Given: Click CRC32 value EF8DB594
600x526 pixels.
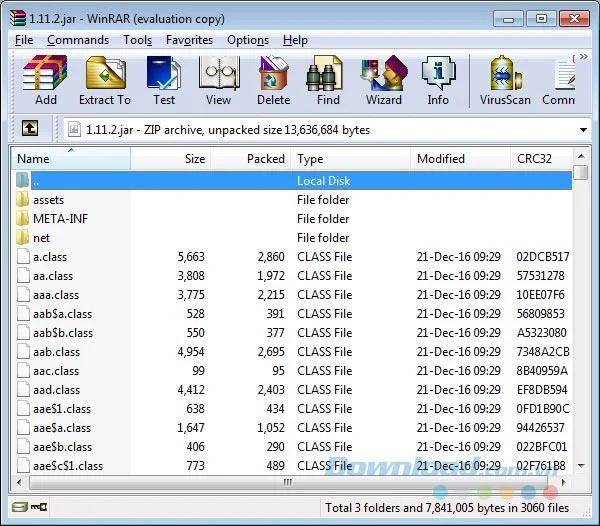Looking at the screenshot, I should click(x=542, y=390).
